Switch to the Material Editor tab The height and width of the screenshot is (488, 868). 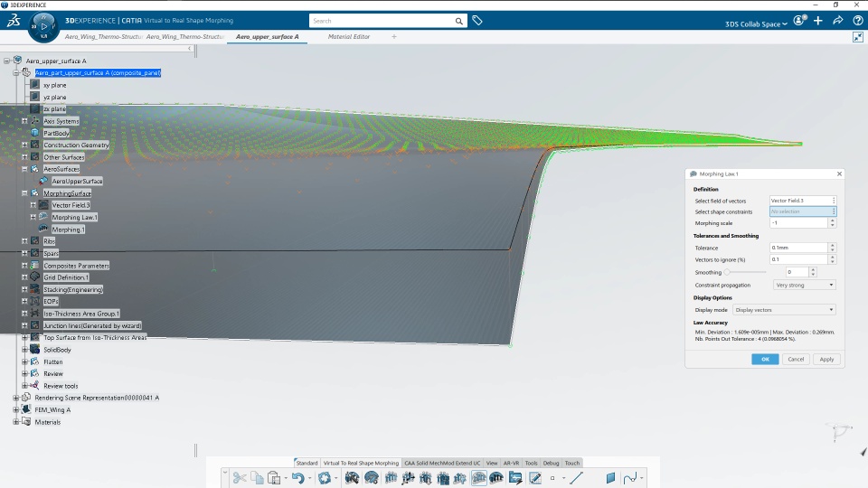pos(349,36)
